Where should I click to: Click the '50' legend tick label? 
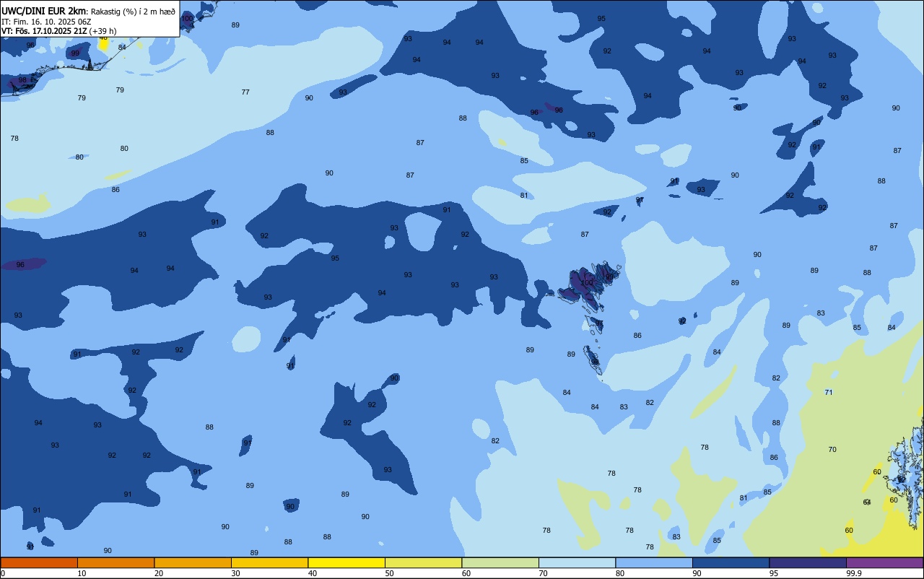389,573
